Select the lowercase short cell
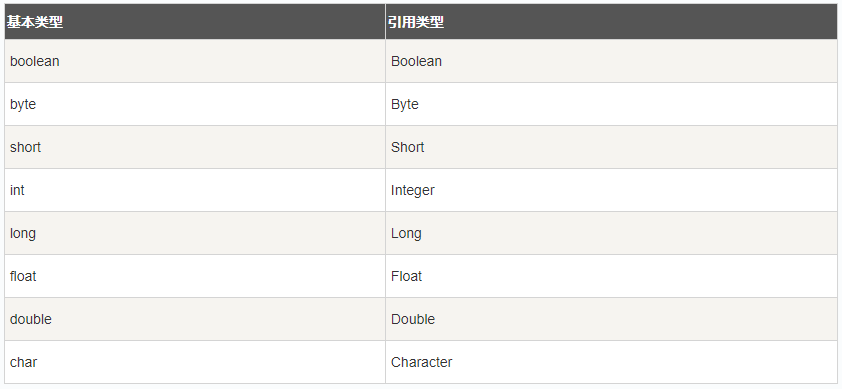 (x=195, y=147)
